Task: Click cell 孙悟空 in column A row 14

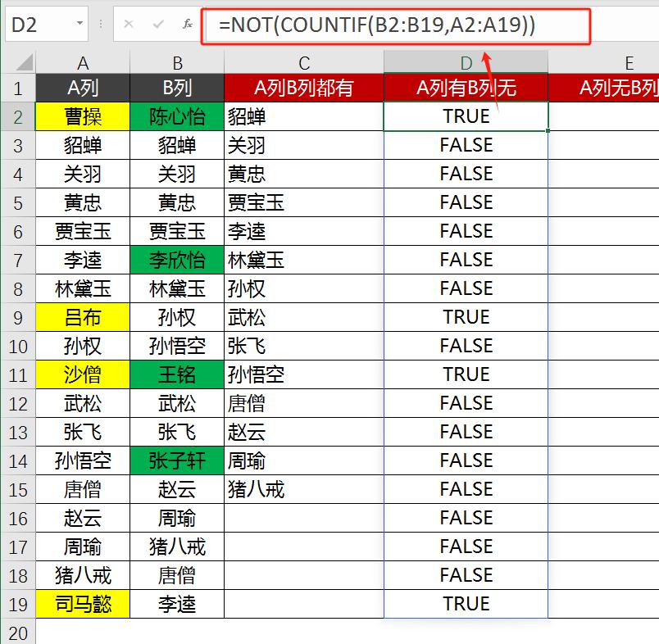Action: tap(83, 460)
